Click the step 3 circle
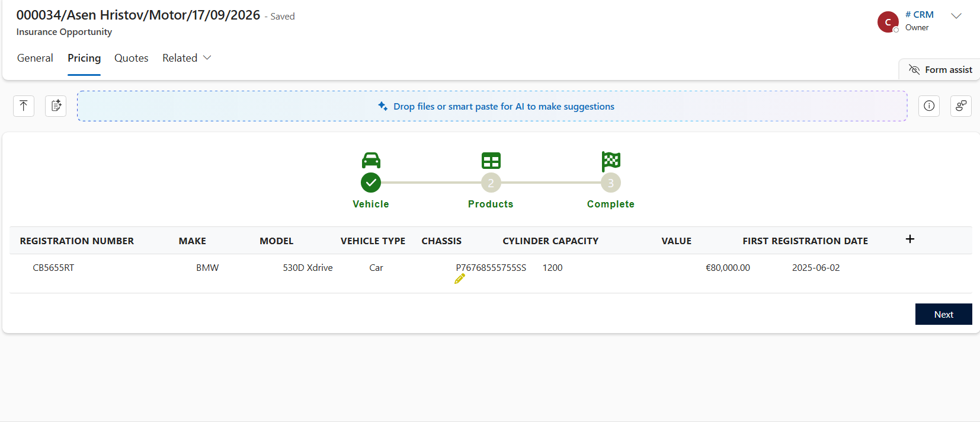Image resolution: width=980 pixels, height=422 pixels. tap(611, 183)
